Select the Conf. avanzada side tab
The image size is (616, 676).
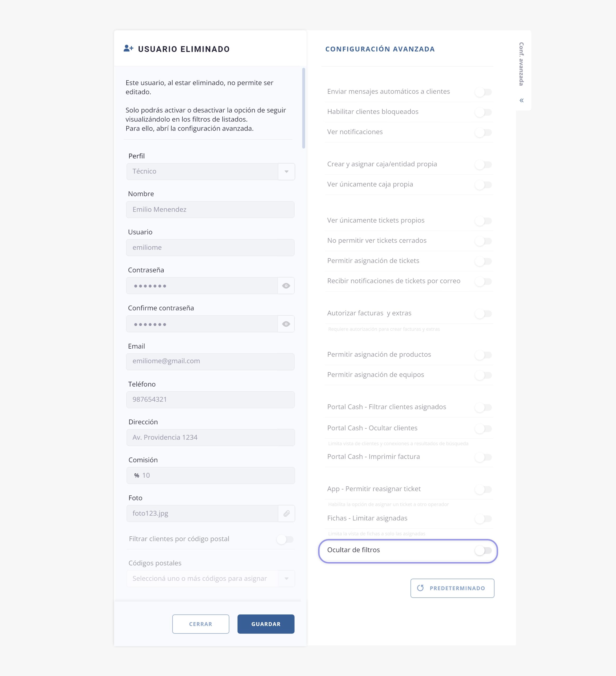(521, 64)
